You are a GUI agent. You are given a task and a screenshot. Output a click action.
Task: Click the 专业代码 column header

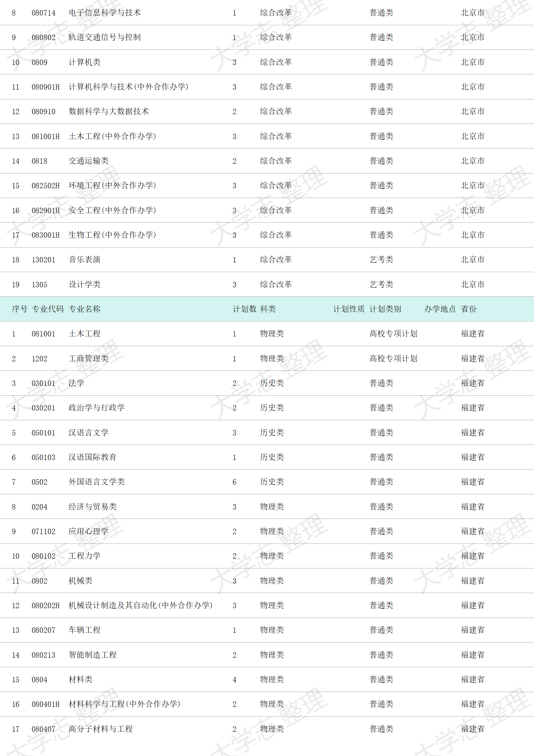pos(47,309)
